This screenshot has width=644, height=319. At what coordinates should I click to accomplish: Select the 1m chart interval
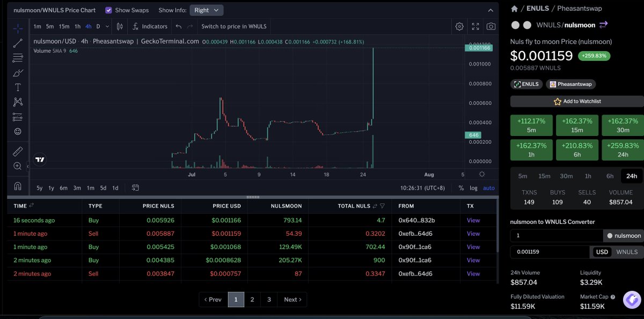tap(37, 26)
